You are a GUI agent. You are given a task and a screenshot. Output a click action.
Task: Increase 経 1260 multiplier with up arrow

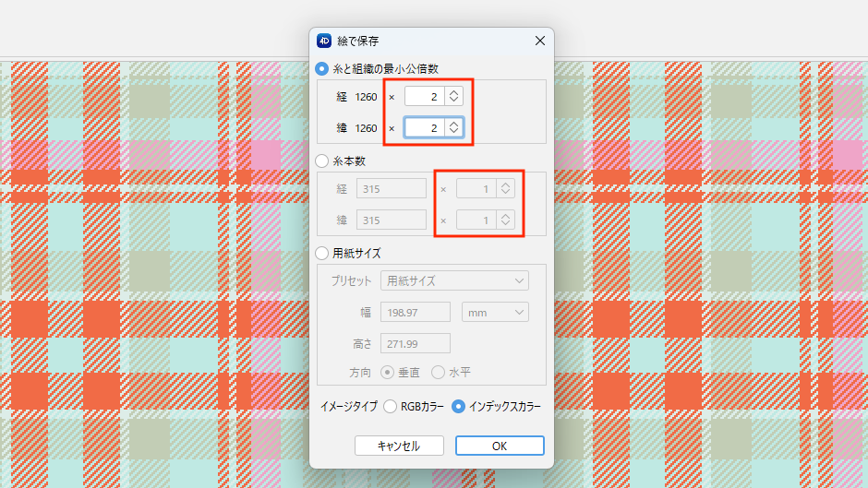click(453, 92)
